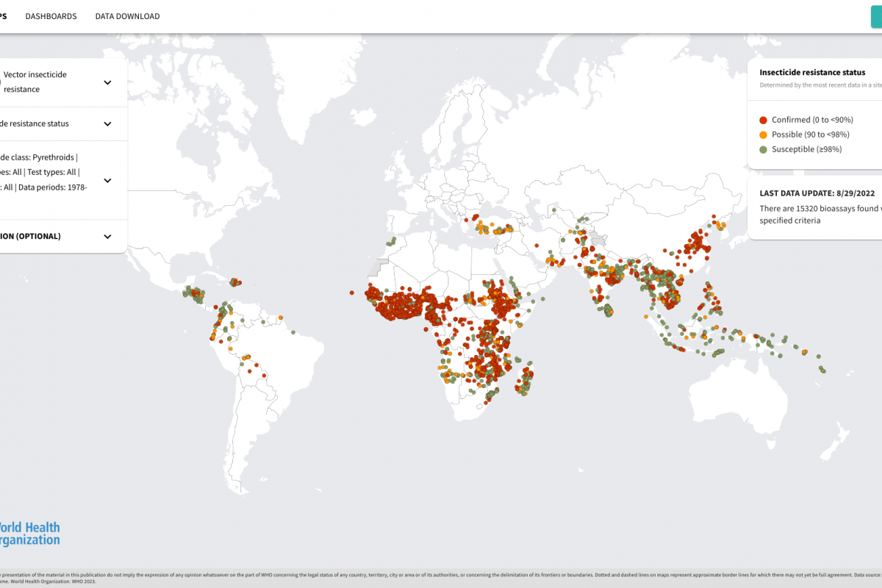Expand the Vector insecticide resistance theme selector
The height and width of the screenshot is (588, 882).
click(107, 82)
